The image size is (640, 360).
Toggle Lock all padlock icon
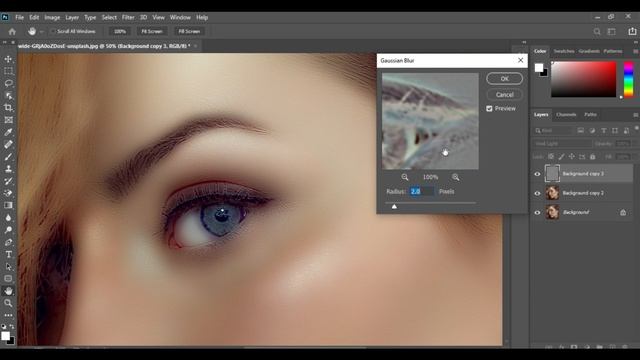tap(593, 157)
